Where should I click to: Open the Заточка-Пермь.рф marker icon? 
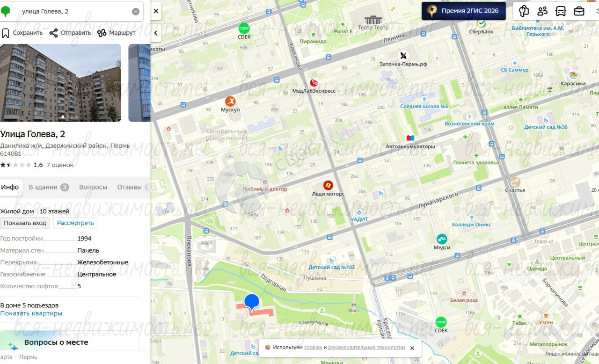pyautogui.click(x=403, y=56)
